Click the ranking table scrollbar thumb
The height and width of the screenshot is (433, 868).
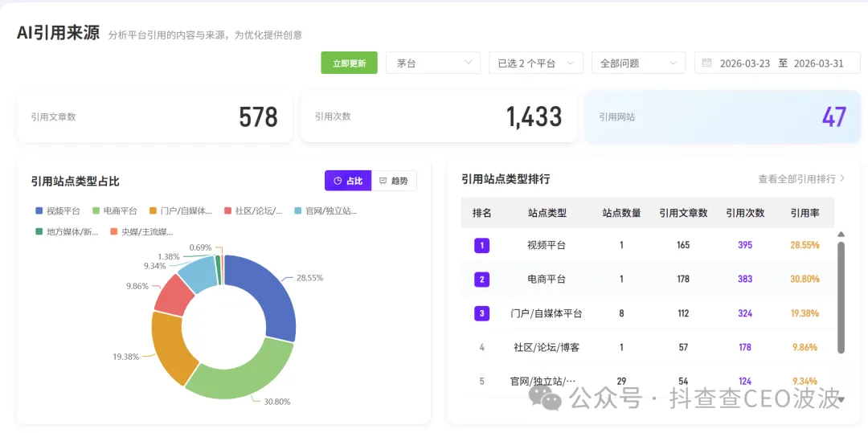click(x=841, y=297)
